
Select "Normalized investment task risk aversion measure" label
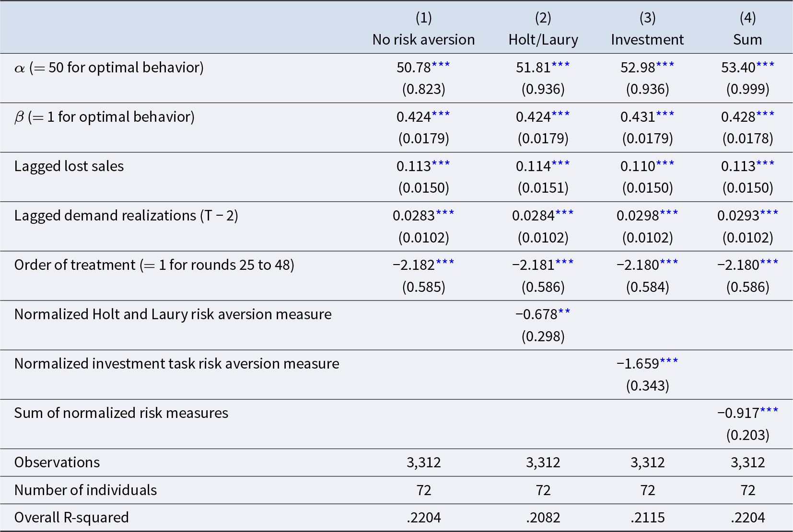click(x=176, y=364)
